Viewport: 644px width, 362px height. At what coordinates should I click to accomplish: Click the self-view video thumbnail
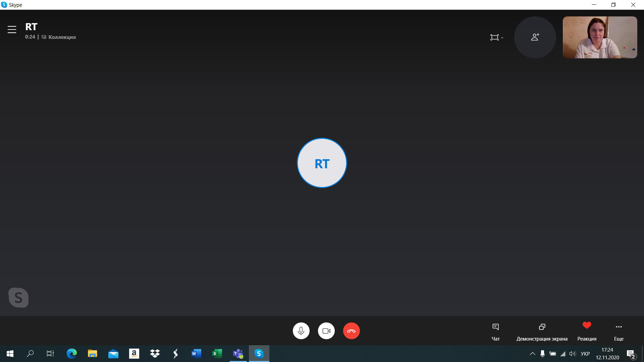[x=600, y=37]
